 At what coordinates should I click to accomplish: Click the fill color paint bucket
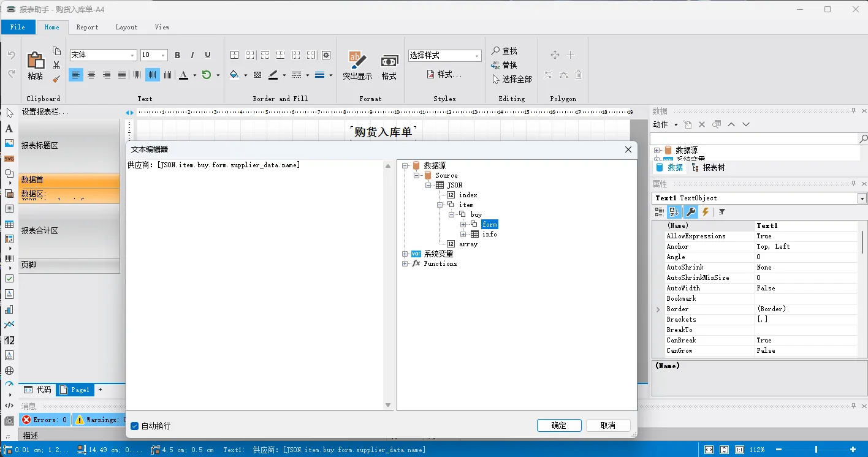click(x=234, y=75)
